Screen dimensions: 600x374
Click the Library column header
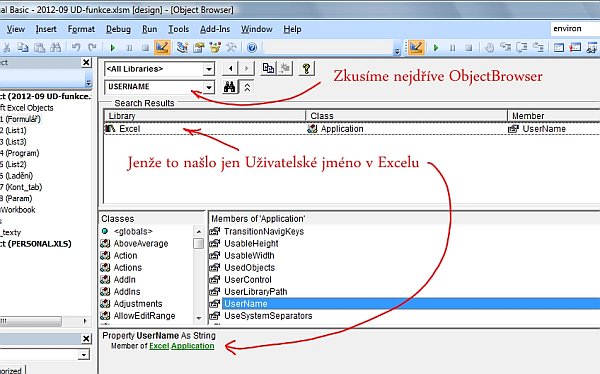pos(205,116)
